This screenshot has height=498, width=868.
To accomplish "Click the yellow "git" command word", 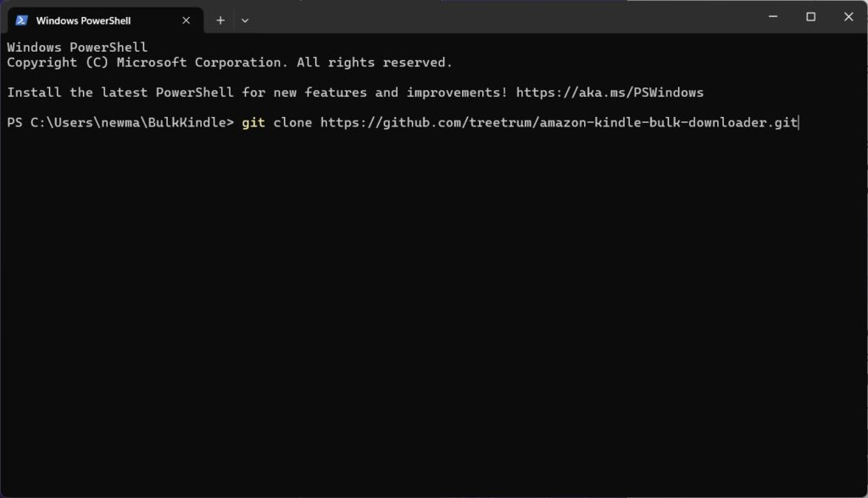I will tap(253, 123).
